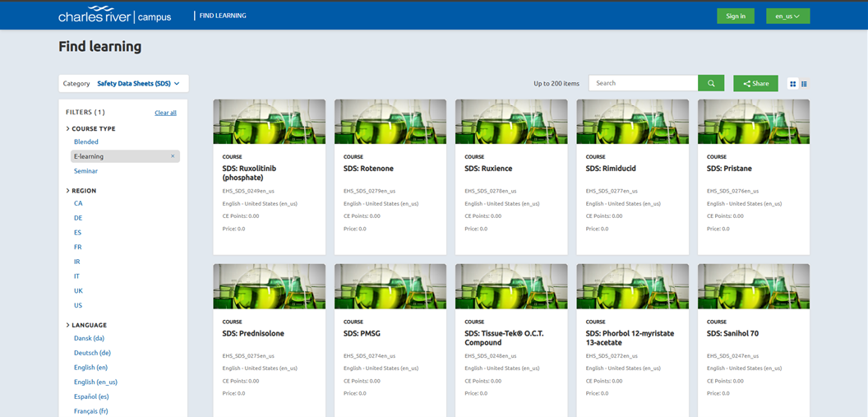Open the Charles River campus logo

pyautogui.click(x=114, y=15)
